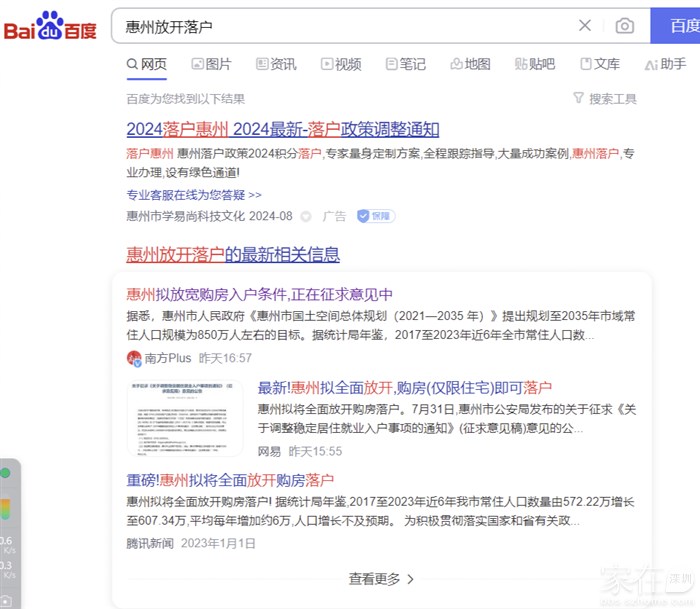Click into the search input field
This screenshot has width=700, height=609.
[340, 26]
